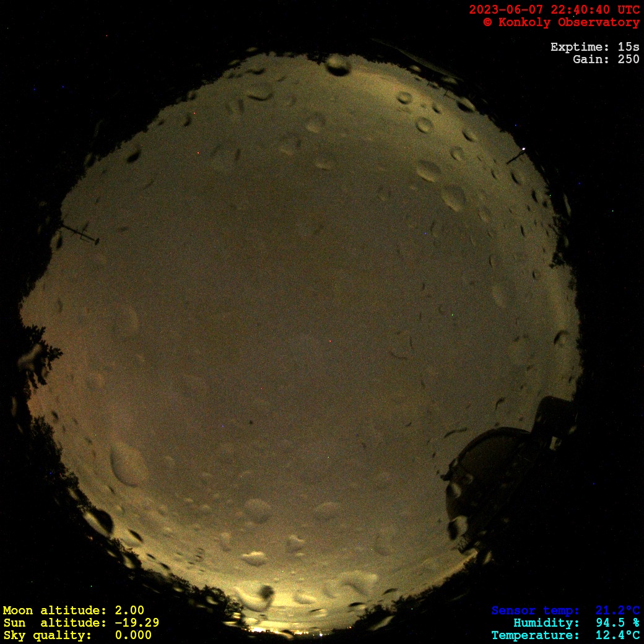
Task: Click the Temperature 12.4°C reading
Action: pos(565,635)
